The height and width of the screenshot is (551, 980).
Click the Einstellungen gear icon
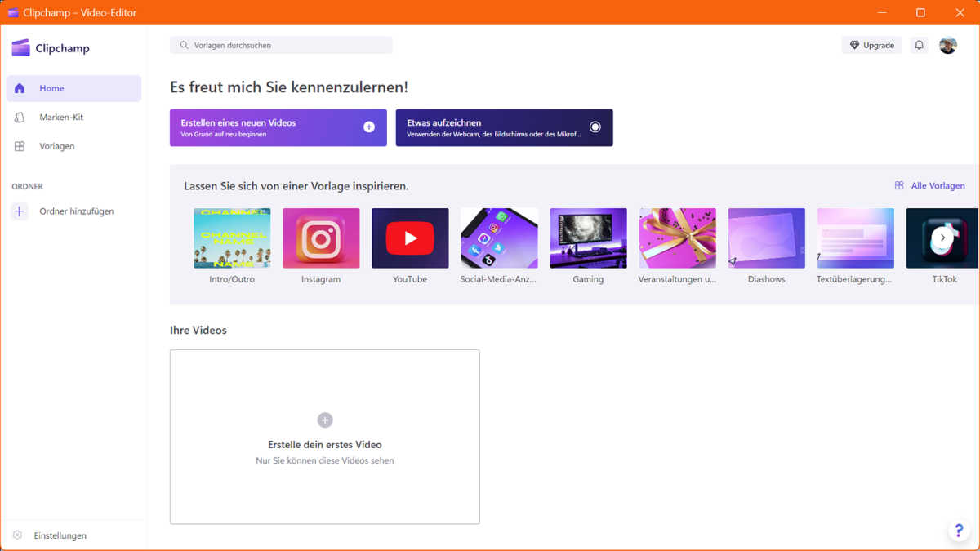tap(17, 535)
